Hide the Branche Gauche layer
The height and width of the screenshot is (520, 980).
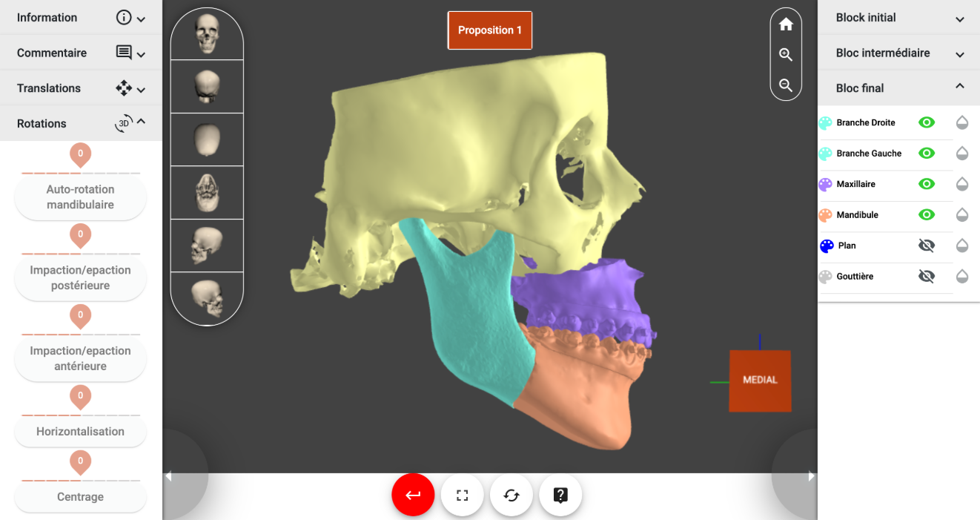(927, 154)
